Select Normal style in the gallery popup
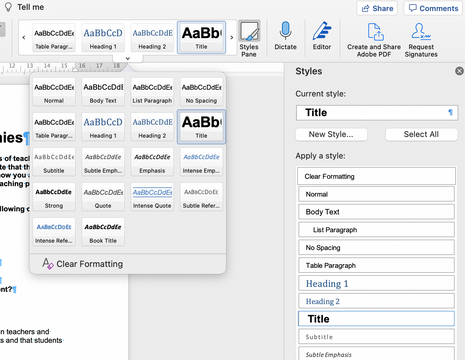This screenshot has height=360, width=465. [54, 92]
